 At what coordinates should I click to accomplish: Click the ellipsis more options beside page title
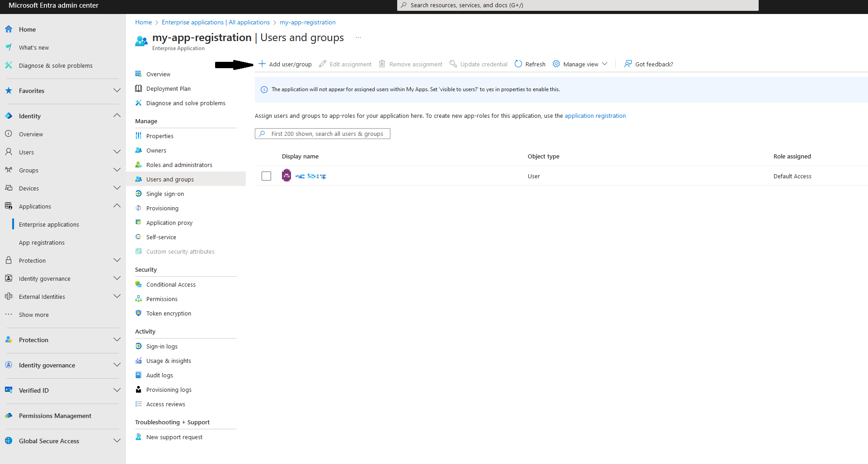(x=358, y=37)
